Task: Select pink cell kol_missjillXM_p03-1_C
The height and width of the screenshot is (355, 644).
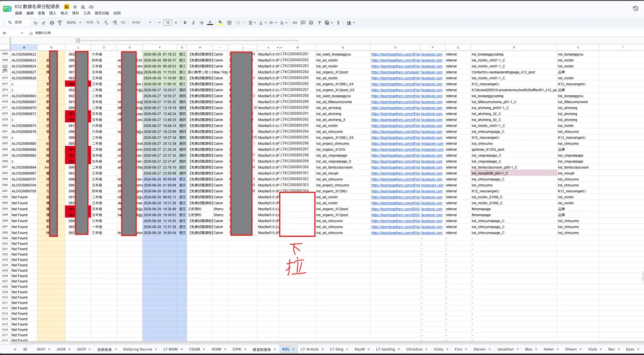Action: 514,173
